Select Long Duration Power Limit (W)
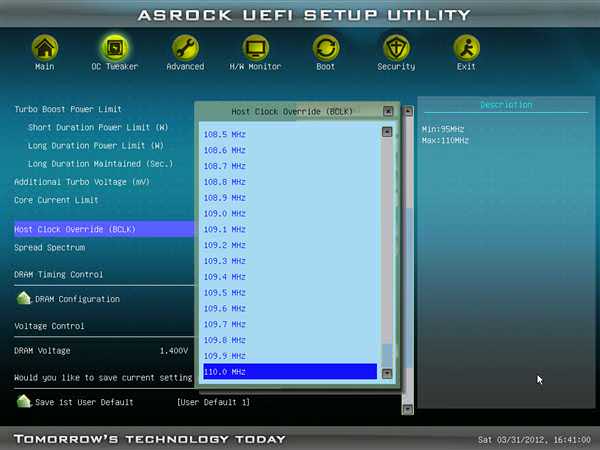Image resolution: width=600 pixels, height=450 pixels. click(x=96, y=146)
